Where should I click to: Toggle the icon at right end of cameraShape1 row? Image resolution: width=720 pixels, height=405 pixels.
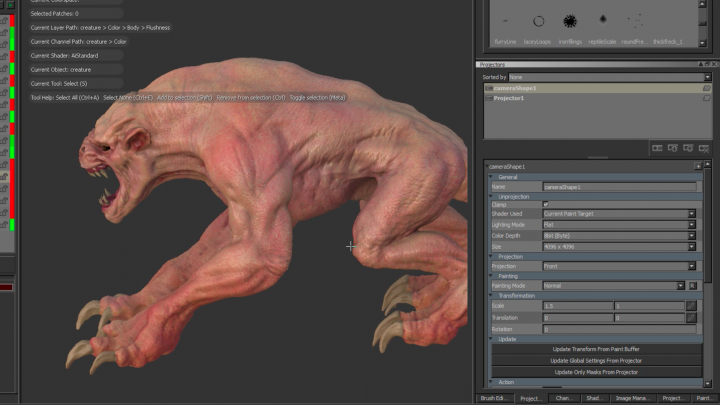[707, 88]
